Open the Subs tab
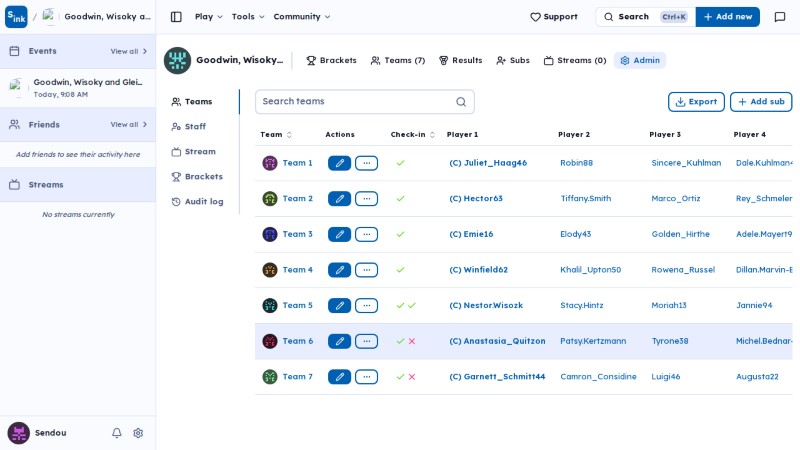The width and height of the screenshot is (800, 450). tap(513, 60)
